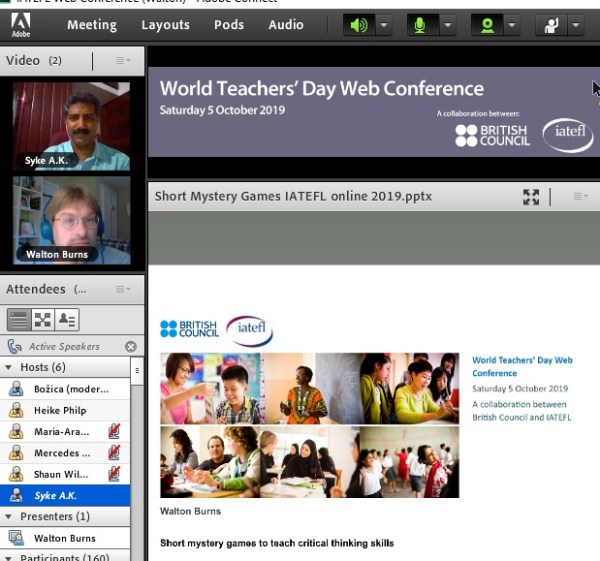Click the iatefl logo in the banner

click(568, 135)
